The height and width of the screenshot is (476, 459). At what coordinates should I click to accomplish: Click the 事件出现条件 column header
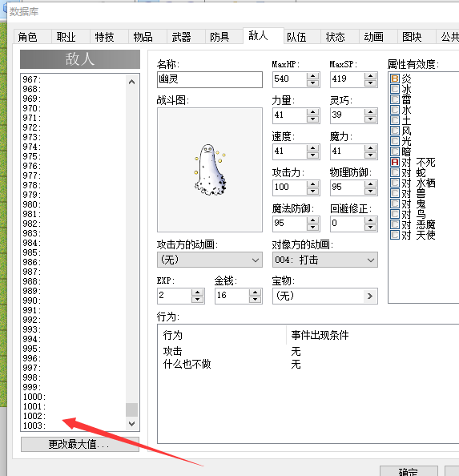[372, 335]
